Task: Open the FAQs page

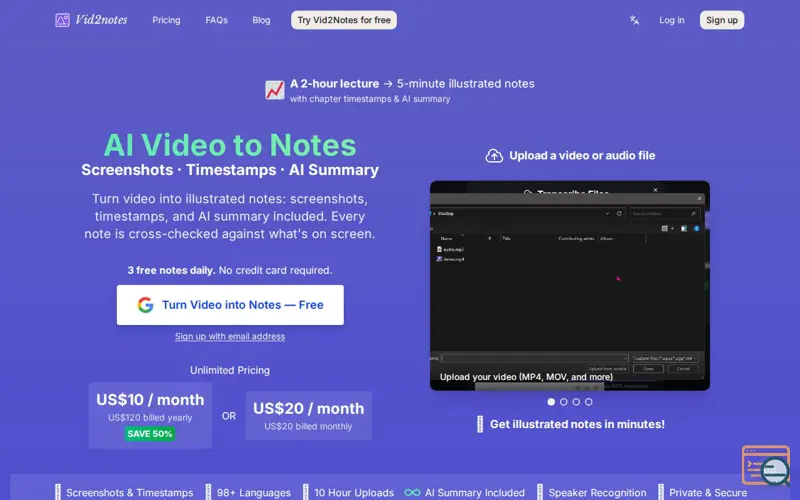Action: (216, 20)
